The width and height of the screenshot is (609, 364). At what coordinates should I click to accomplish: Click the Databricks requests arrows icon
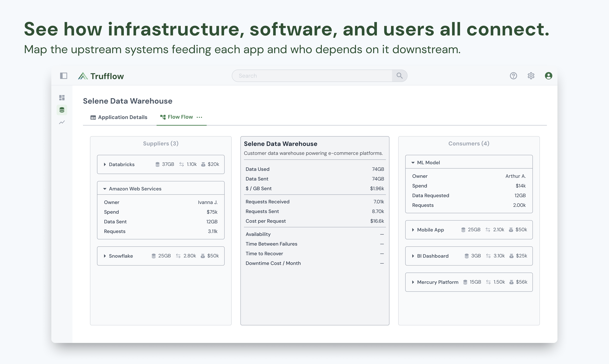tap(182, 164)
